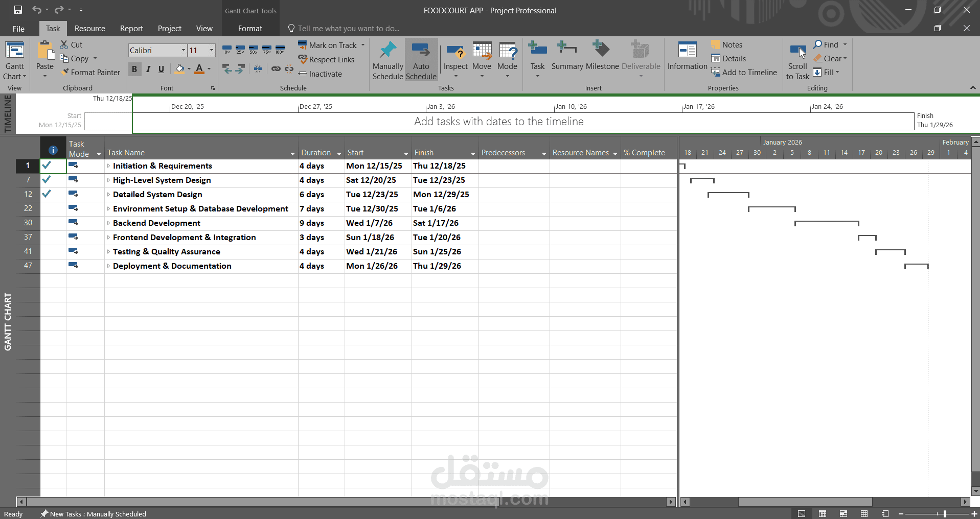Split the selected task
This screenshot has width=980, height=519.
coord(258,69)
